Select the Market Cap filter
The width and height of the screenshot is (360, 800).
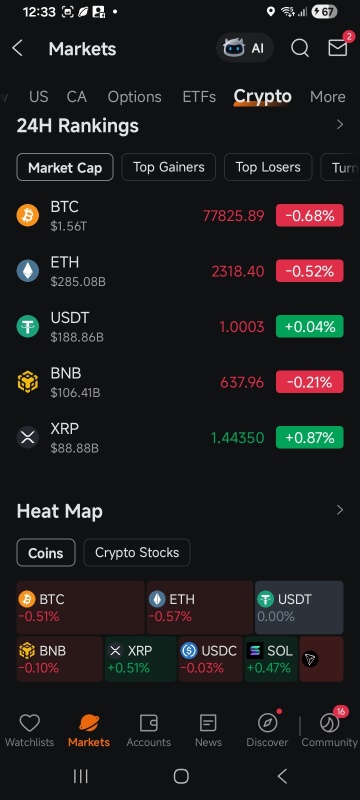[65, 167]
